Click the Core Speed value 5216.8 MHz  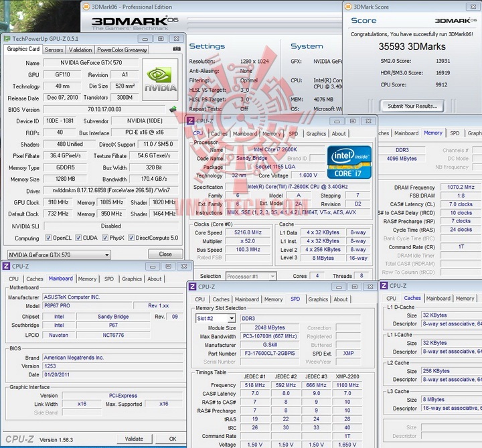[x=248, y=232]
